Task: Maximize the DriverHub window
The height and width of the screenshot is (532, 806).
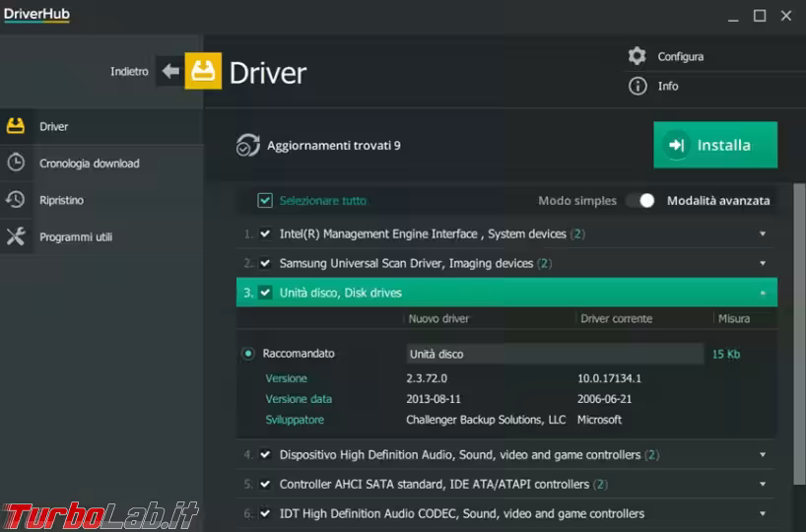Action: coord(760,16)
